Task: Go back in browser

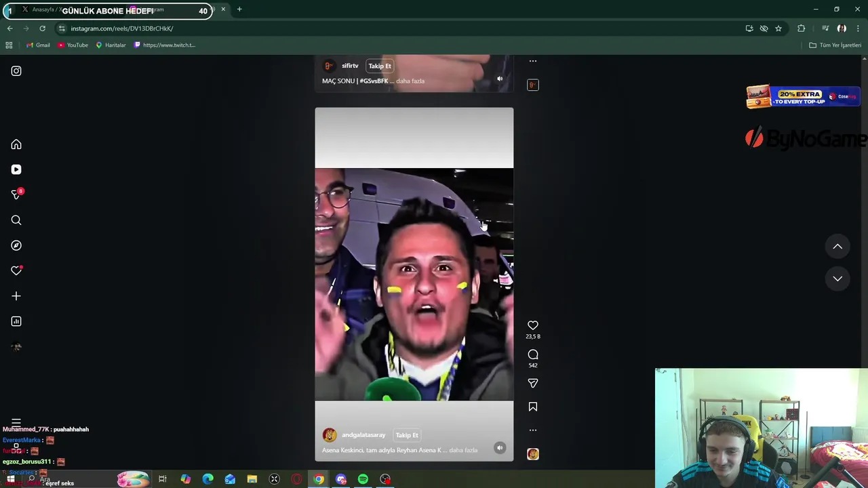Action: point(9,28)
